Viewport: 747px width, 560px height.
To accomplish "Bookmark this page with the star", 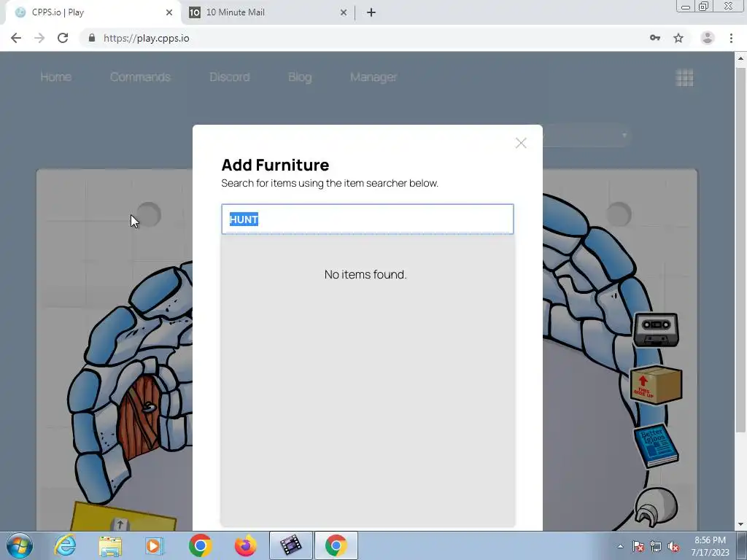I will (678, 38).
